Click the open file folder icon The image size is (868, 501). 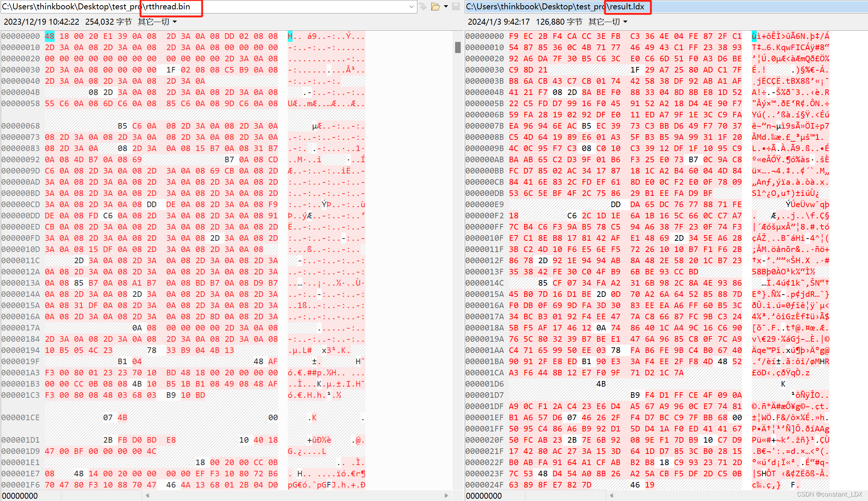coord(435,7)
